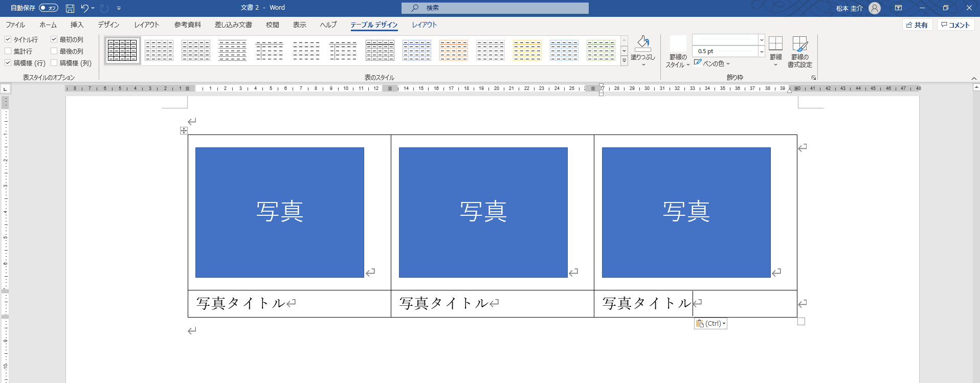Screen dimensions: 980x383
Task: Open 罫線のスタイル border styles
Action: tap(678, 52)
